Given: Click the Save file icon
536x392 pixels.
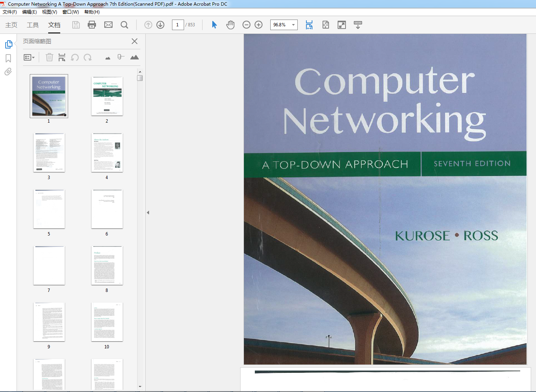Looking at the screenshot, I should tap(76, 25).
